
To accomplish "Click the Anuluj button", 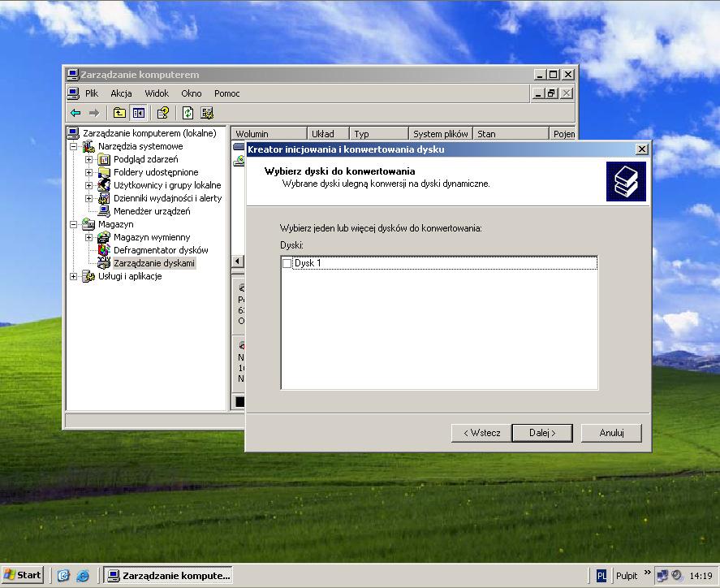I will click(611, 433).
